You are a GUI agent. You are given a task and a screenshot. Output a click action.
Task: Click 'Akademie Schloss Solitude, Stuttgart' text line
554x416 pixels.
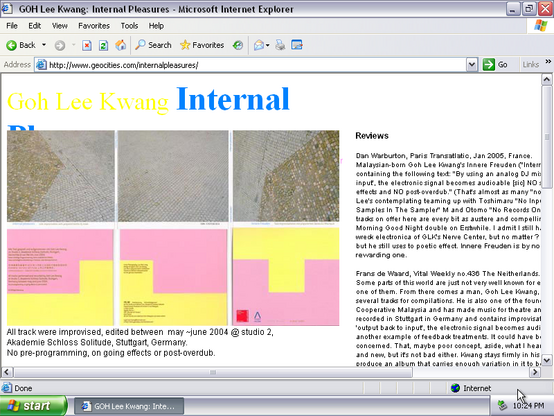point(97,342)
